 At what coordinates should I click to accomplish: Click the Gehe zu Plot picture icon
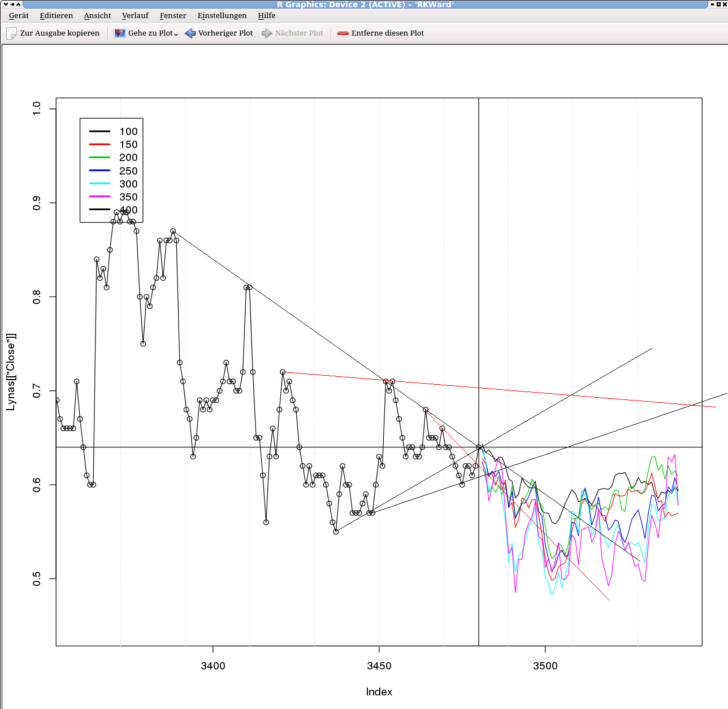[120, 33]
